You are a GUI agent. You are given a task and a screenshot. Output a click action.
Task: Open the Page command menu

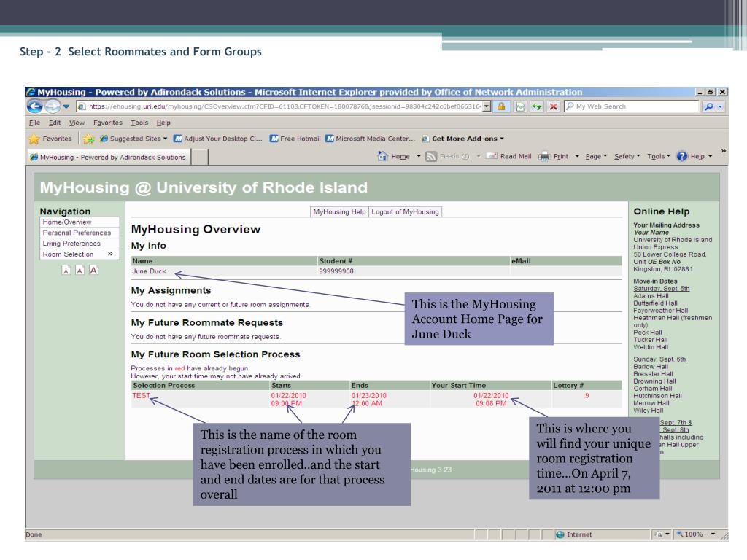point(596,156)
